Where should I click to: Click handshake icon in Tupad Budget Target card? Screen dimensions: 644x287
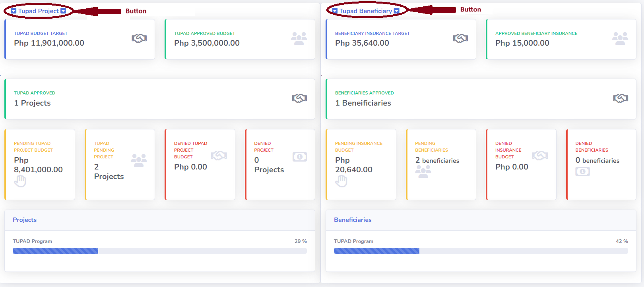tap(139, 38)
